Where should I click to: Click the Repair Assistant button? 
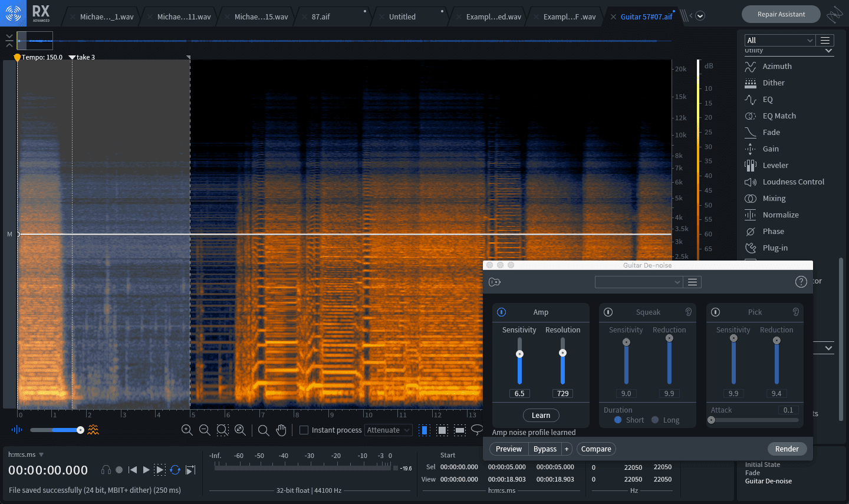(x=781, y=14)
